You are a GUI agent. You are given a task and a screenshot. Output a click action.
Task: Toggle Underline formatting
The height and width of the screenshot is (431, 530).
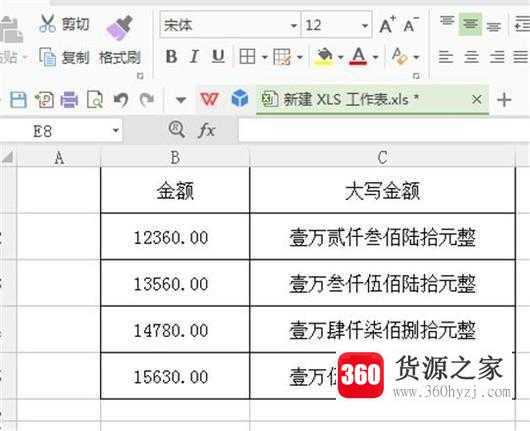pyautogui.click(x=218, y=56)
